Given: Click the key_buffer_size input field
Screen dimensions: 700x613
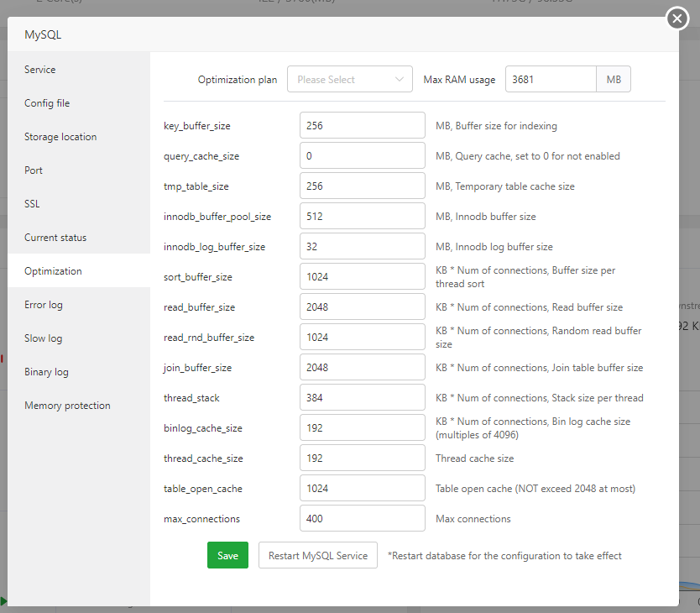Looking at the screenshot, I should 362,126.
